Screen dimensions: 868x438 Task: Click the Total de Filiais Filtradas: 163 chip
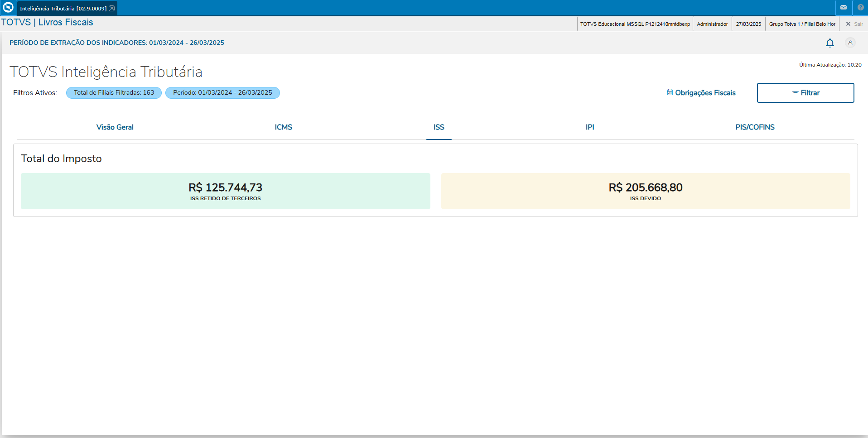point(114,93)
